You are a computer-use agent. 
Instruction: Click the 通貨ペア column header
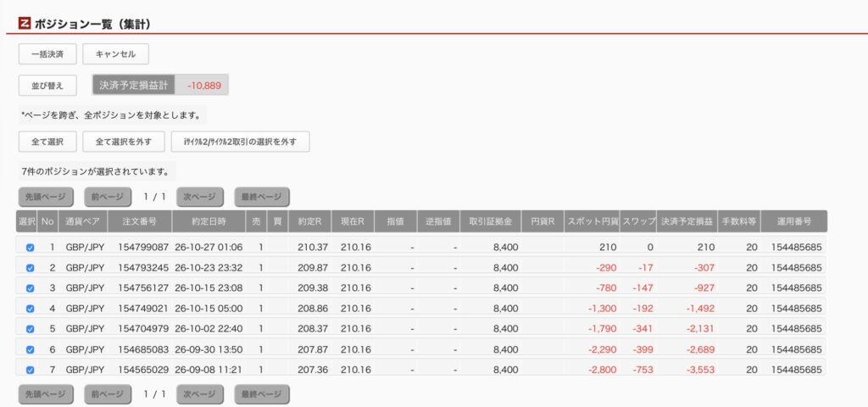[82, 221]
